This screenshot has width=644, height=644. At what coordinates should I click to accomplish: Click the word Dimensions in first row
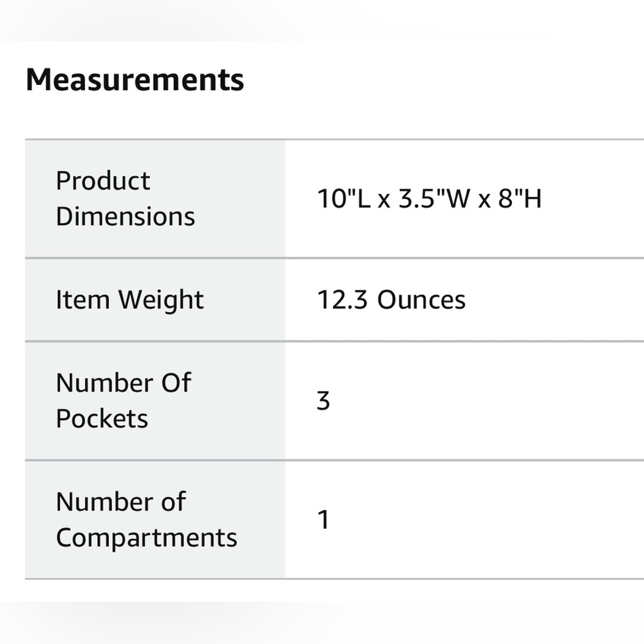(x=126, y=216)
